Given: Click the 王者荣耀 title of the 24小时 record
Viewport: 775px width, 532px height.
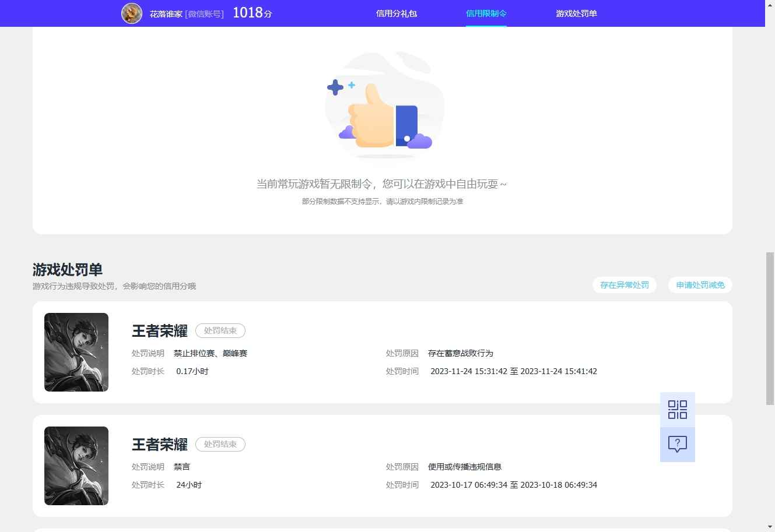Looking at the screenshot, I should pyautogui.click(x=160, y=445).
